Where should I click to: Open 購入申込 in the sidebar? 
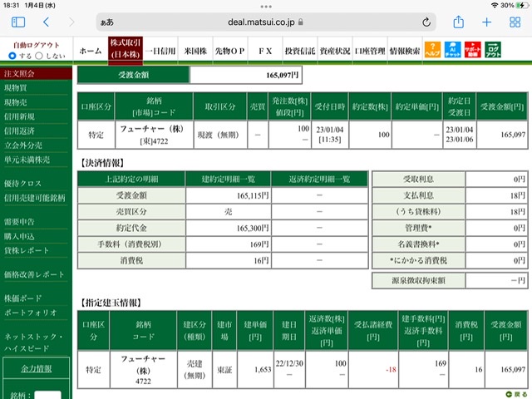[x=19, y=236]
